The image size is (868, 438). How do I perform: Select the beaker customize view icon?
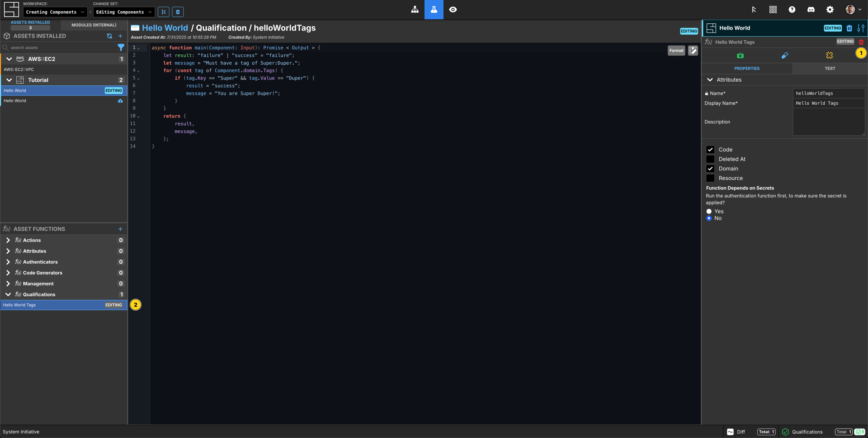pyautogui.click(x=434, y=9)
